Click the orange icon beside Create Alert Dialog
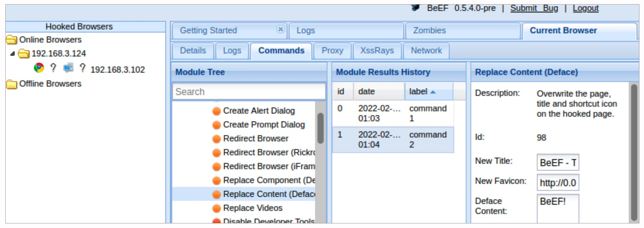 [217, 111]
